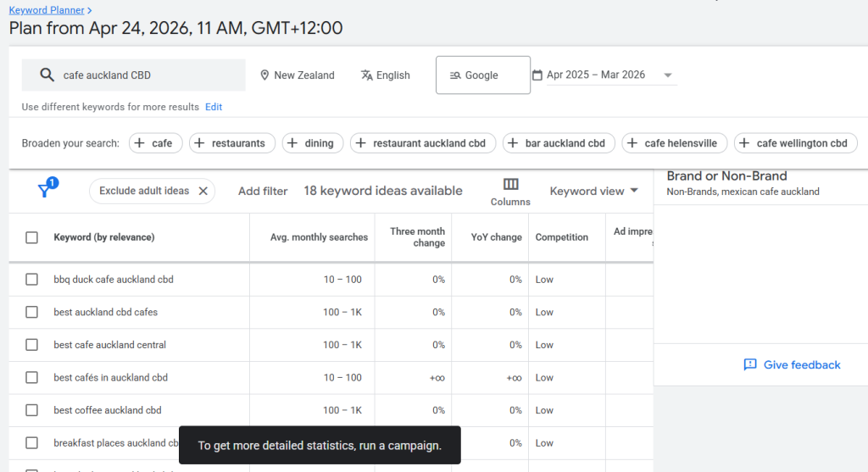Change the New Zealand location setting
The width and height of the screenshot is (868, 472).
(298, 75)
